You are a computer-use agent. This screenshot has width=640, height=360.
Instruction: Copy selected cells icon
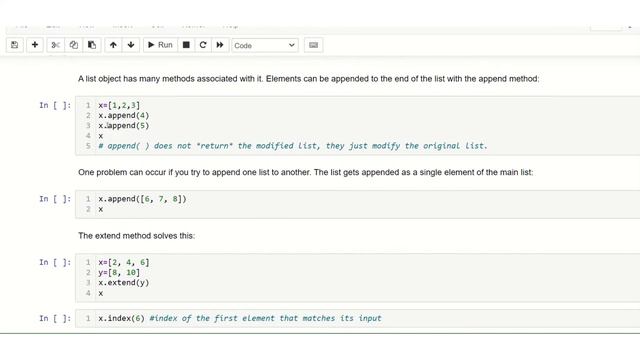coord(73,45)
